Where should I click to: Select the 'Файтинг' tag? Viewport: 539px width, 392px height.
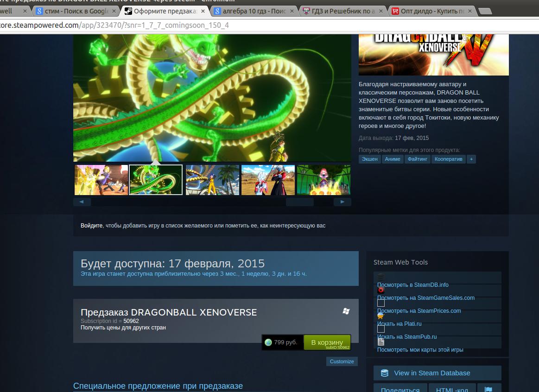click(417, 159)
